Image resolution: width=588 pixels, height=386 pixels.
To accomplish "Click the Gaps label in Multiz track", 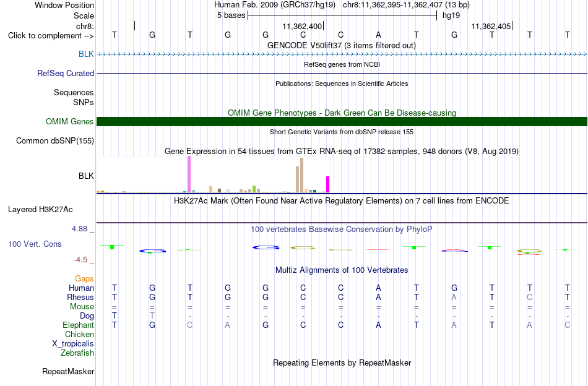I will point(84,278).
